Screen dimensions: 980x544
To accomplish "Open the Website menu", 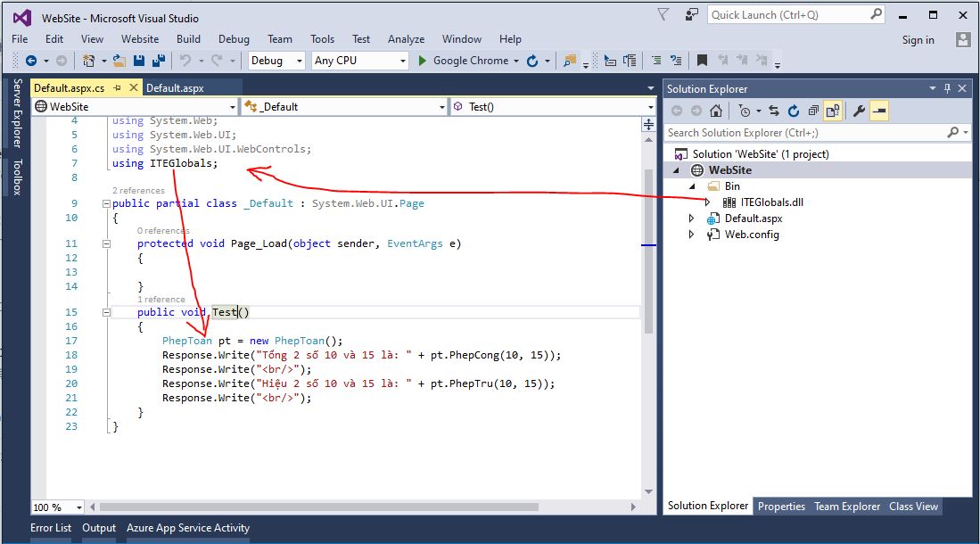I will (140, 39).
